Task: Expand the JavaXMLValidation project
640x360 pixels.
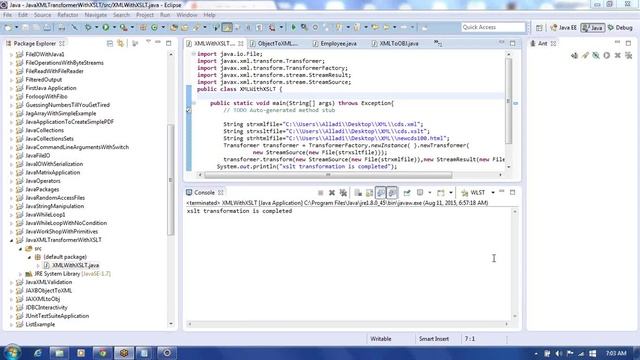Action: pos(11,282)
